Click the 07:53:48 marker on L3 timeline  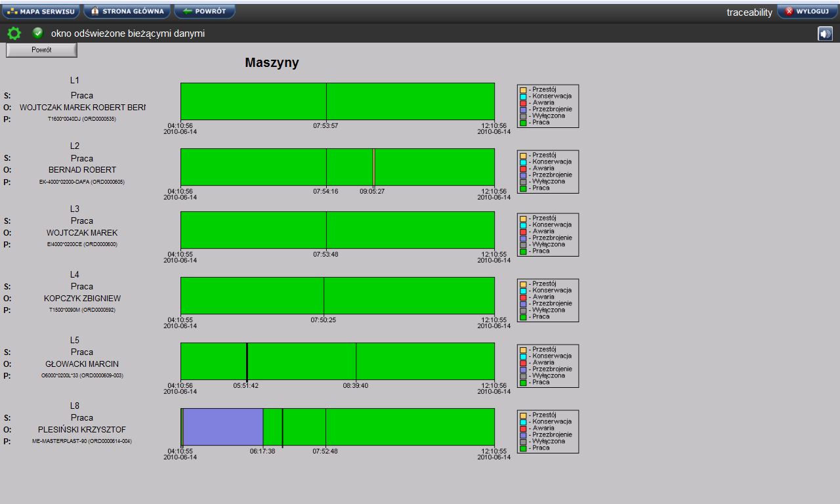click(x=326, y=230)
